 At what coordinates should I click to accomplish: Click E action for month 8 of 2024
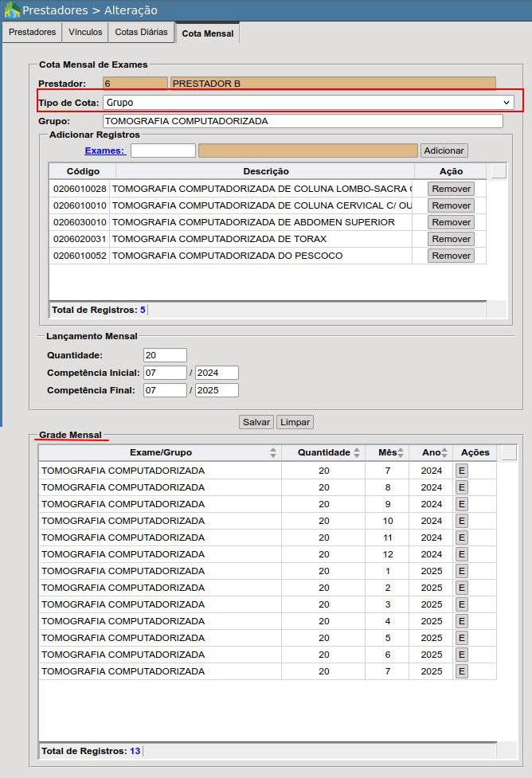coord(462,487)
